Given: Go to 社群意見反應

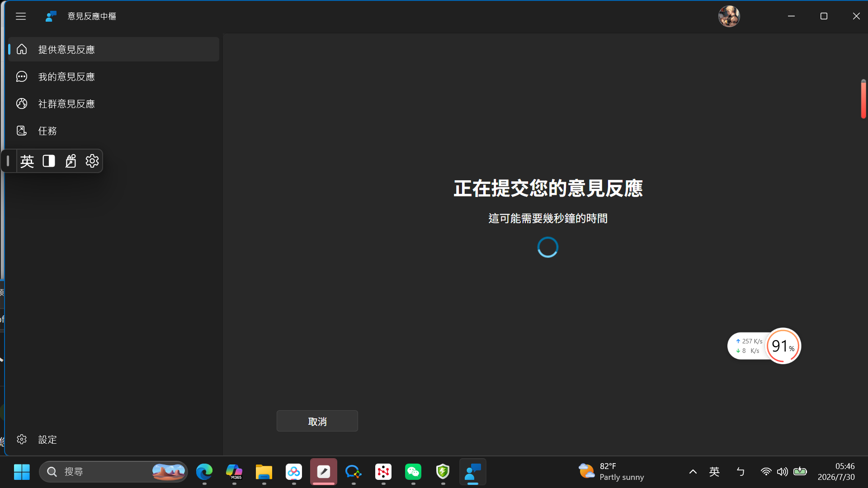Looking at the screenshot, I should coord(114,104).
